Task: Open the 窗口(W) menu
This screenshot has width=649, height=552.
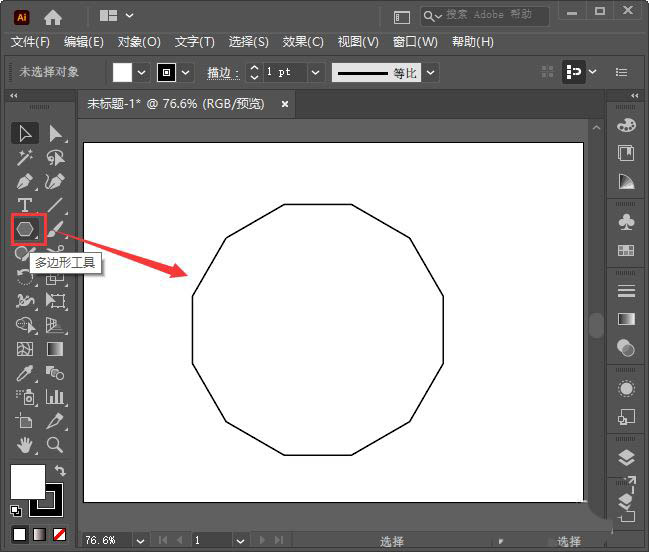Action: 415,42
